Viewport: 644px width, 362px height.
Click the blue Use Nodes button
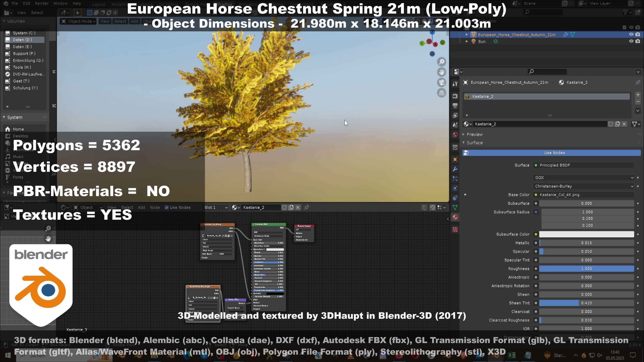pyautogui.click(x=551, y=153)
